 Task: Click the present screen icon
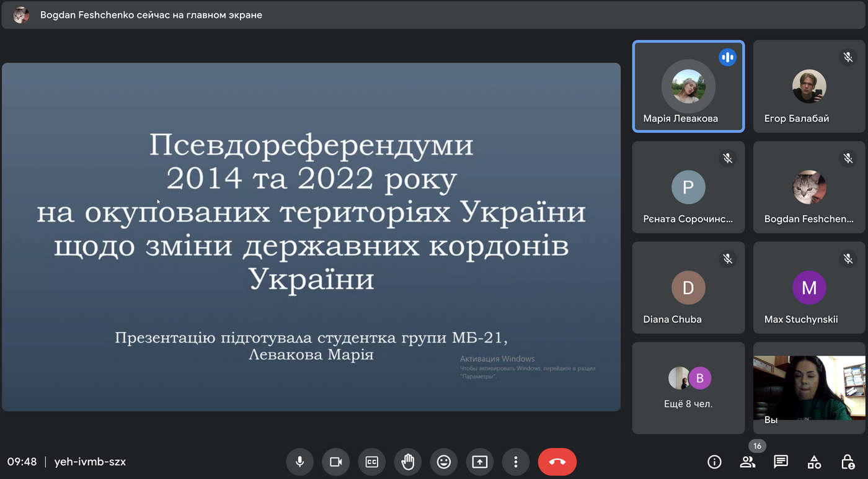(x=480, y=462)
